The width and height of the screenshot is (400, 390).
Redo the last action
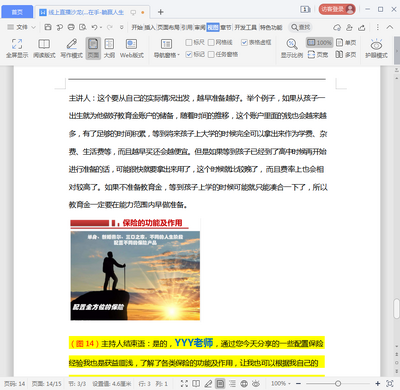(109, 27)
